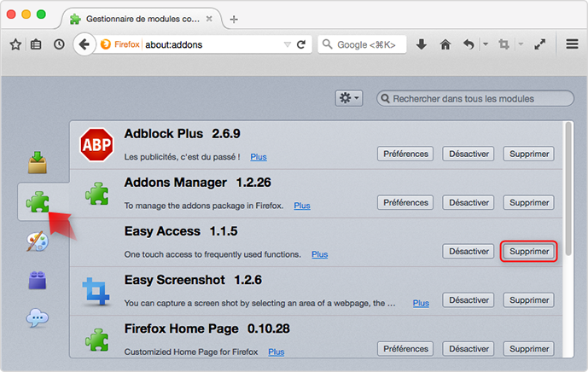Click the Easy Screenshot crop icon
Viewport: 588px width, 372px height.
(x=96, y=291)
